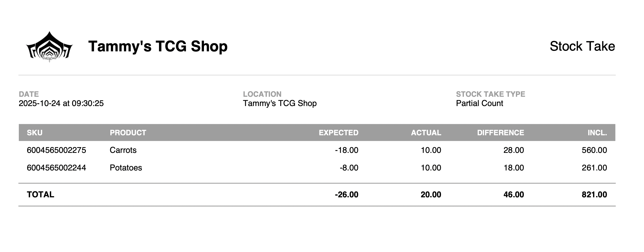The width and height of the screenshot is (644, 252).
Task: Click the Partial Count value
Action: (x=479, y=103)
